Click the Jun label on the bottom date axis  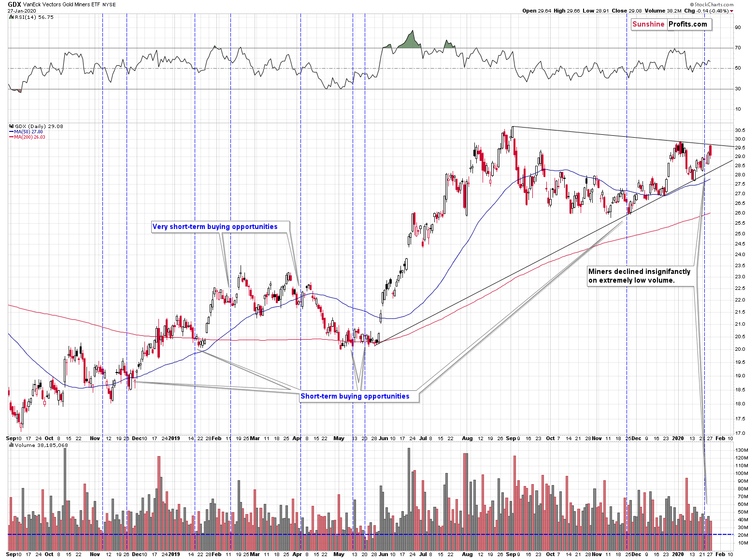point(383,554)
